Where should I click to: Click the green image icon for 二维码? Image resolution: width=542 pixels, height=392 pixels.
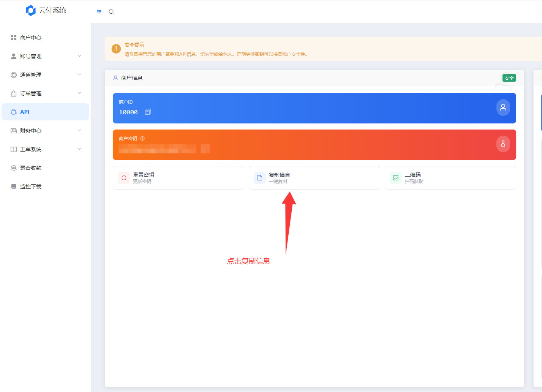(396, 178)
